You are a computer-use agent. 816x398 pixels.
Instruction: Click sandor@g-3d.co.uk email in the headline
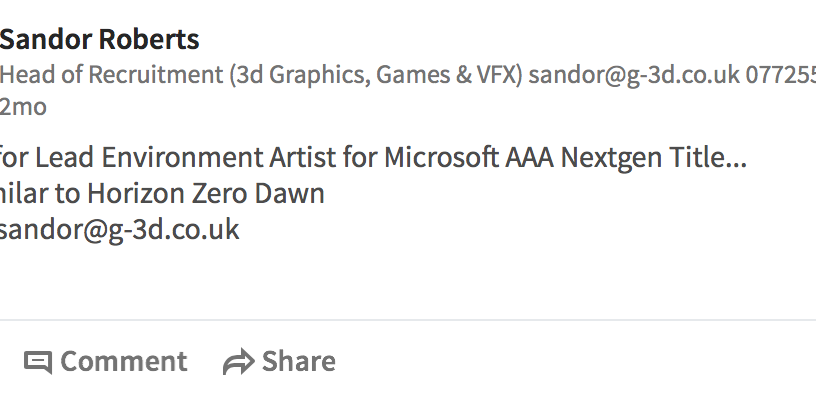tap(634, 75)
